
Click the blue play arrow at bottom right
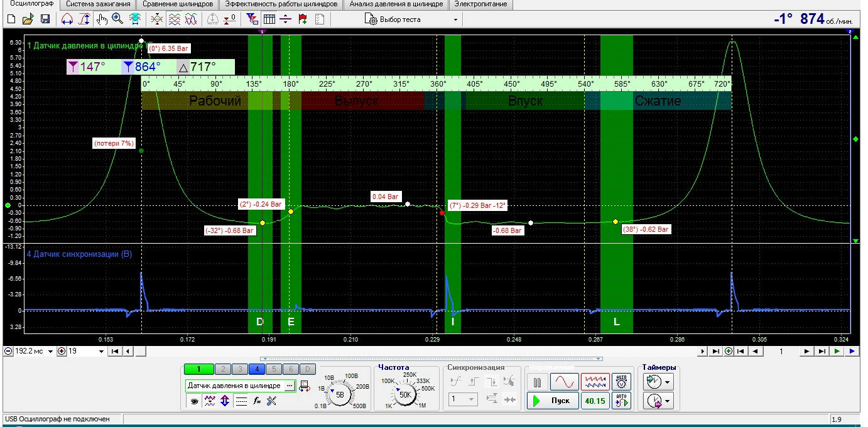852,351
